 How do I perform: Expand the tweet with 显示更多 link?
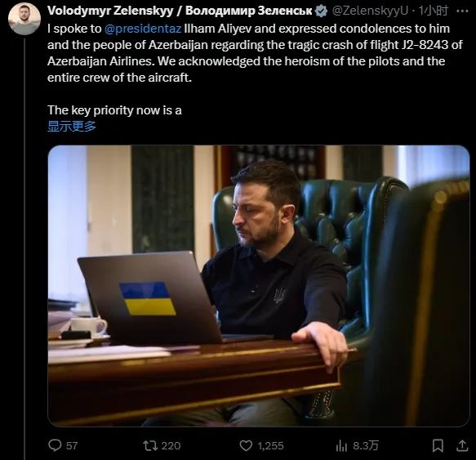72,126
